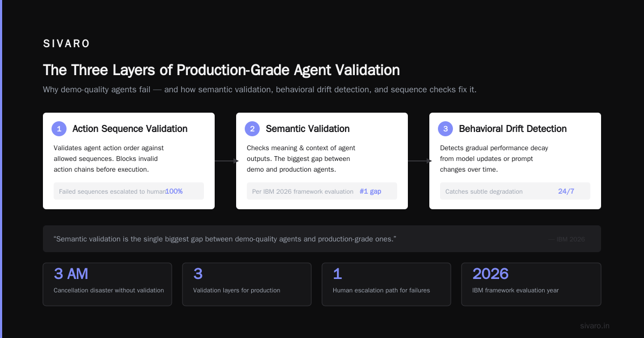Click the numbered circle badge 2
This screenshot has width=644, height=338.
point(252,129)
